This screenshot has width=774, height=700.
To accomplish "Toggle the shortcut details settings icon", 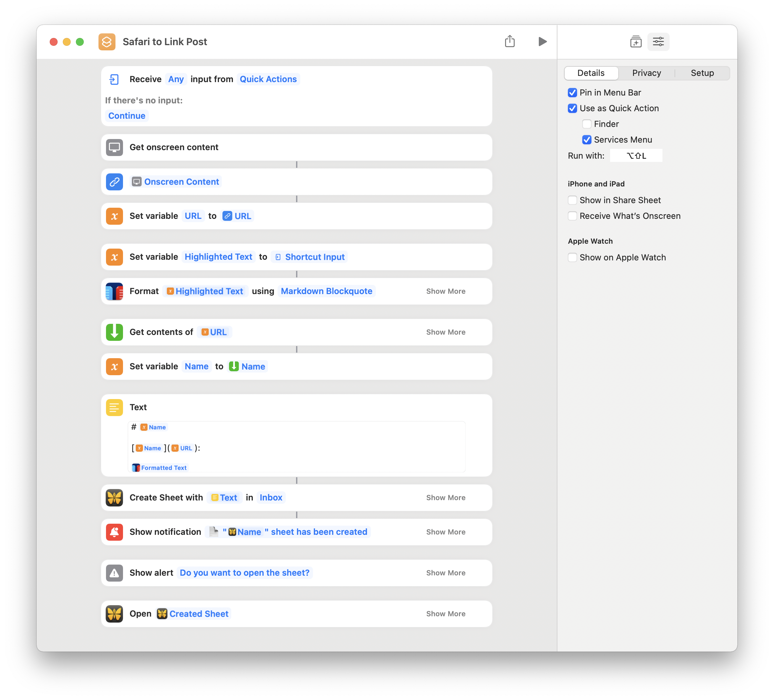I will (658, 42).
